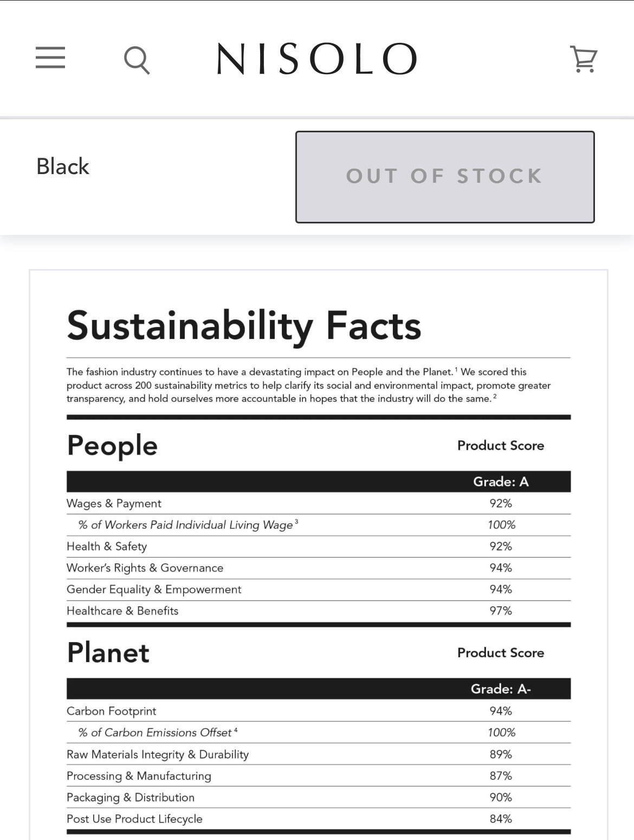Open the shopping cart icon

point(584,59)
